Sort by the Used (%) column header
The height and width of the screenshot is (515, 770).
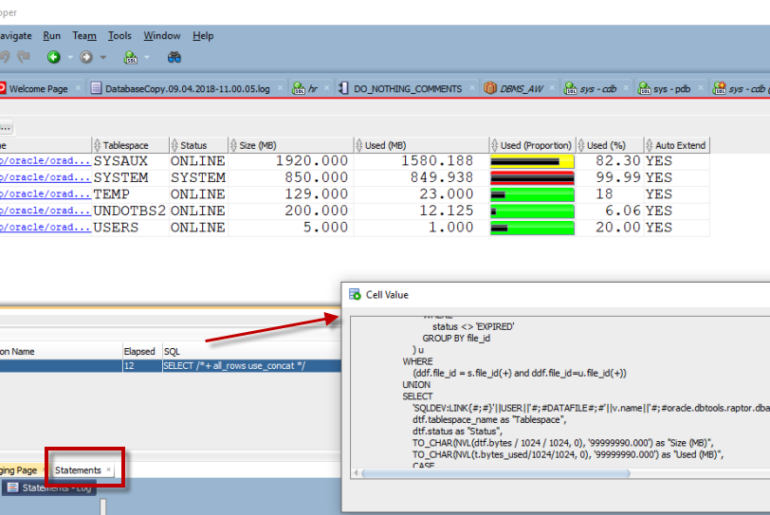[610, 145]
